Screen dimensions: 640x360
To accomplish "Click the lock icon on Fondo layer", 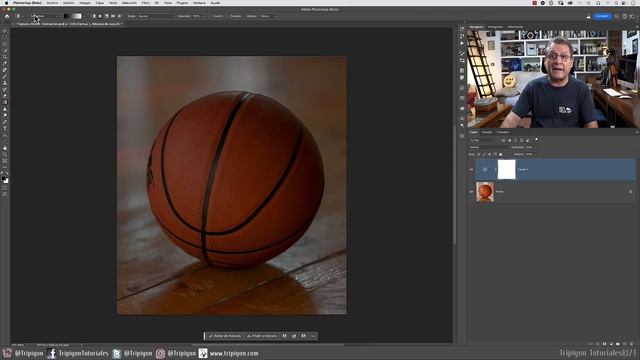I will coord(630,191).
